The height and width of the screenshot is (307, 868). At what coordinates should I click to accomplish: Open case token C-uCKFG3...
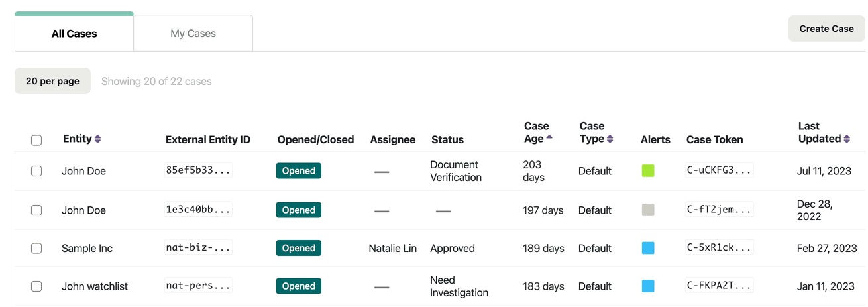pyautogui.click(x=719, y=170)
